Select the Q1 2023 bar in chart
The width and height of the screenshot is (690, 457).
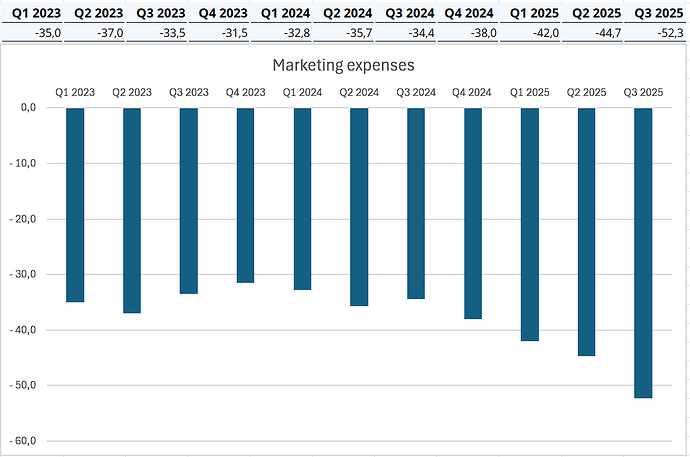tap(74, 205)
